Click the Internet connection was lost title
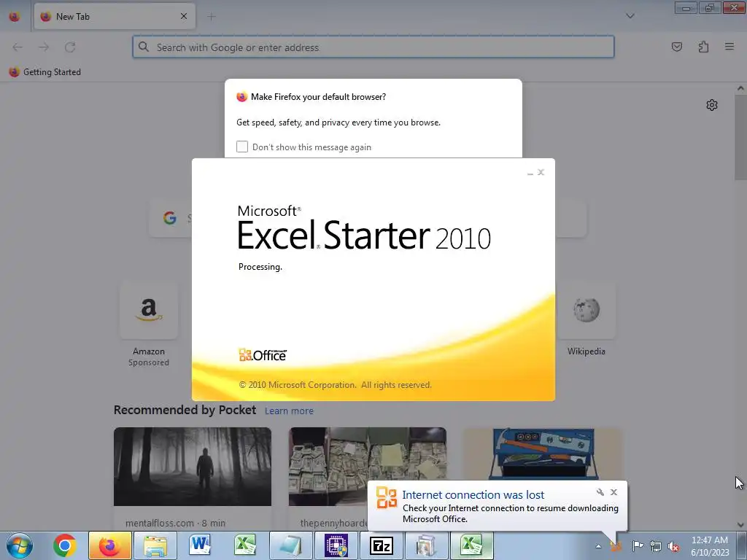 (473, 495)
